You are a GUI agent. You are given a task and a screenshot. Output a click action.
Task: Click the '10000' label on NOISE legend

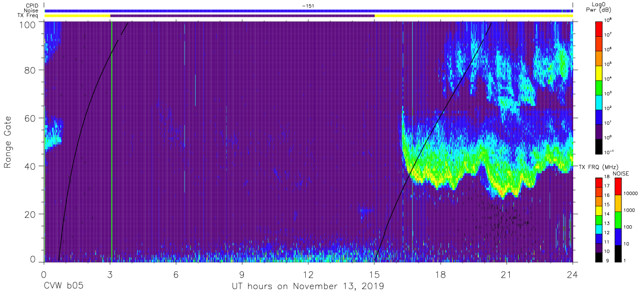(x=631, y=193)
